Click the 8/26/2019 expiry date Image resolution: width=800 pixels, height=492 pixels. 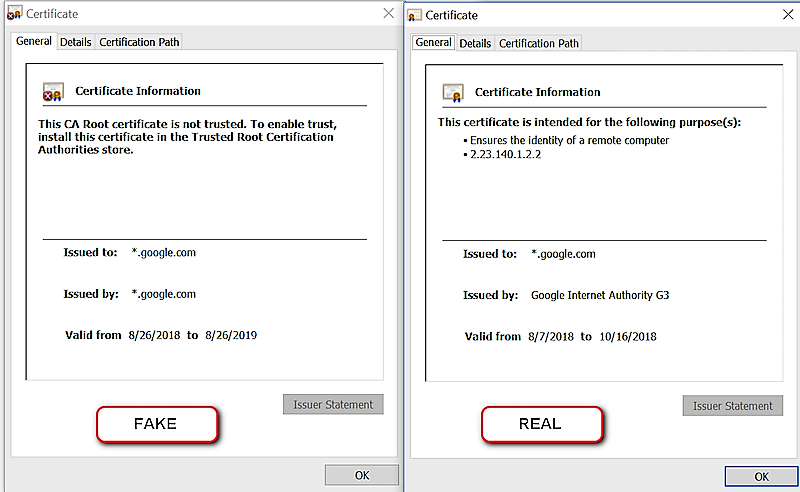tap(231, 335)
